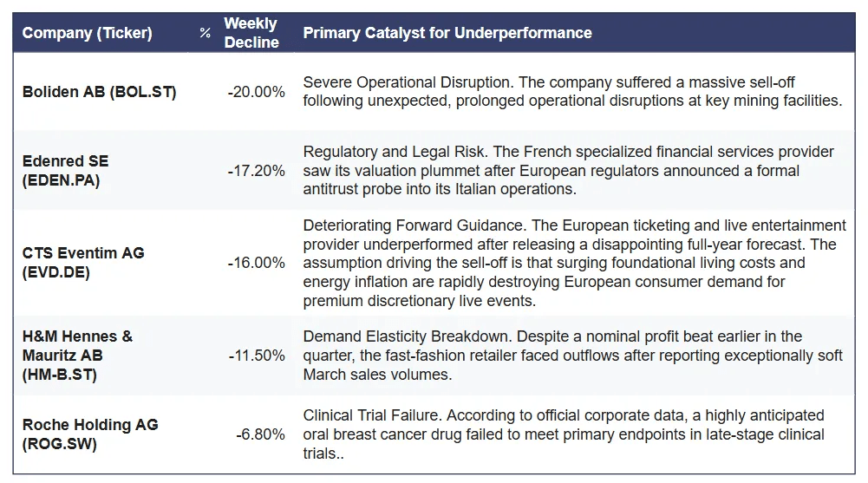Click the Company (Ticker) column header
The width and height of the screenshot is (868, 483).
(x=87, y=33)
